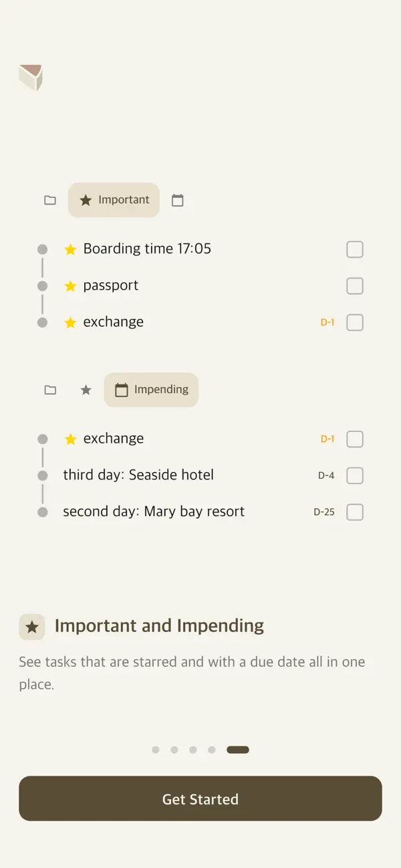Switch to the Important filter tab
The image size is (401, 868).
(x=114, y=199)
